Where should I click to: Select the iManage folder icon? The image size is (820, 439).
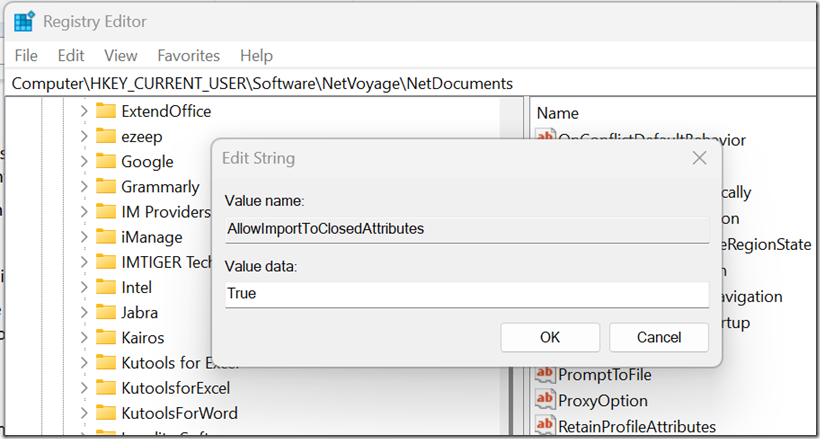(x=106, y=237)
